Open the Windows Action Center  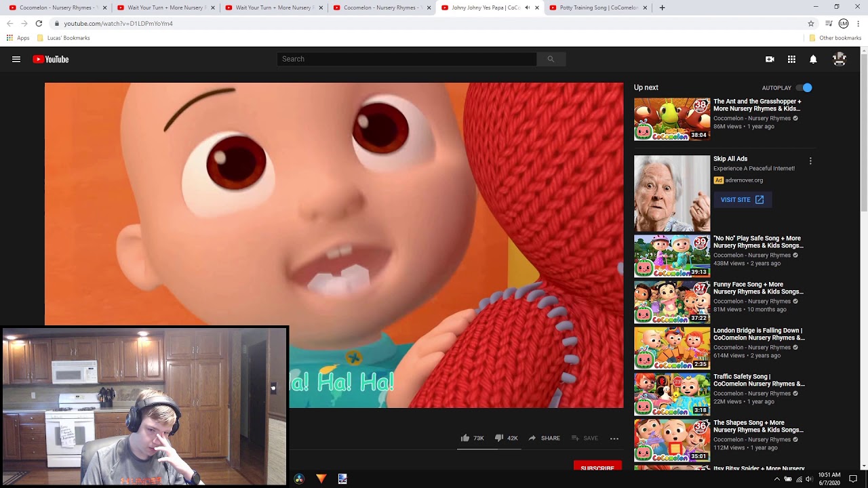click(853, 479)
